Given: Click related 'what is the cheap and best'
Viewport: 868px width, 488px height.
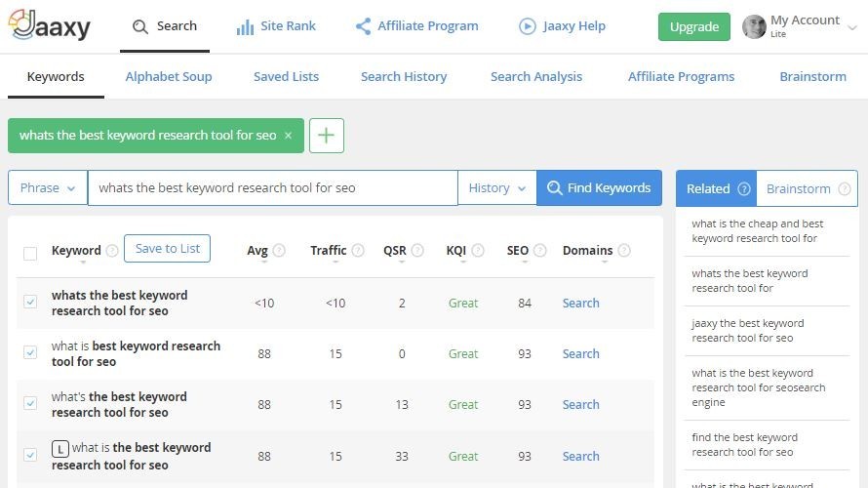Looking at the screenshot, I should point(757,231).
